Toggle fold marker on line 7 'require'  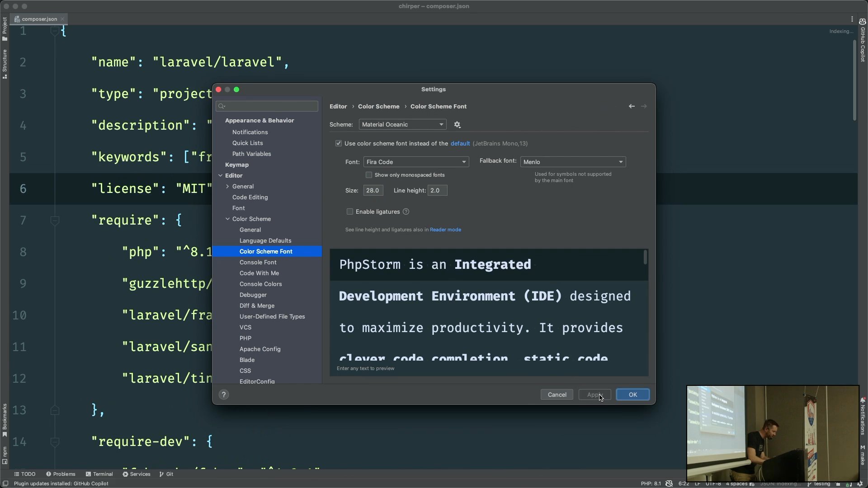pos(55,221)
